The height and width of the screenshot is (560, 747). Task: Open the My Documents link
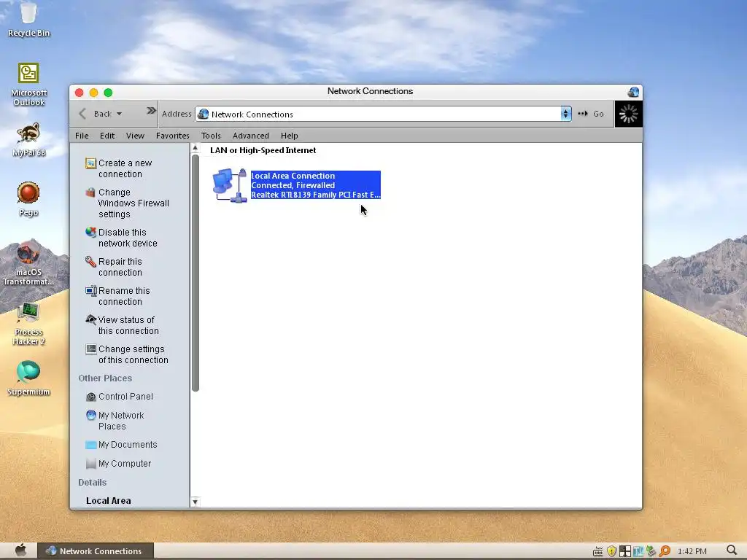coord(128,445)
